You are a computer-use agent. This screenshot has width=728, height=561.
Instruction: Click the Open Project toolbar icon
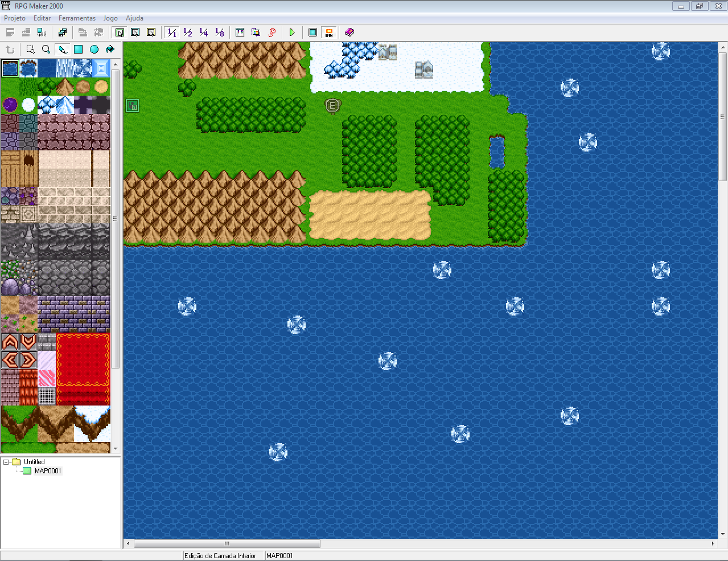pos(26,32)
